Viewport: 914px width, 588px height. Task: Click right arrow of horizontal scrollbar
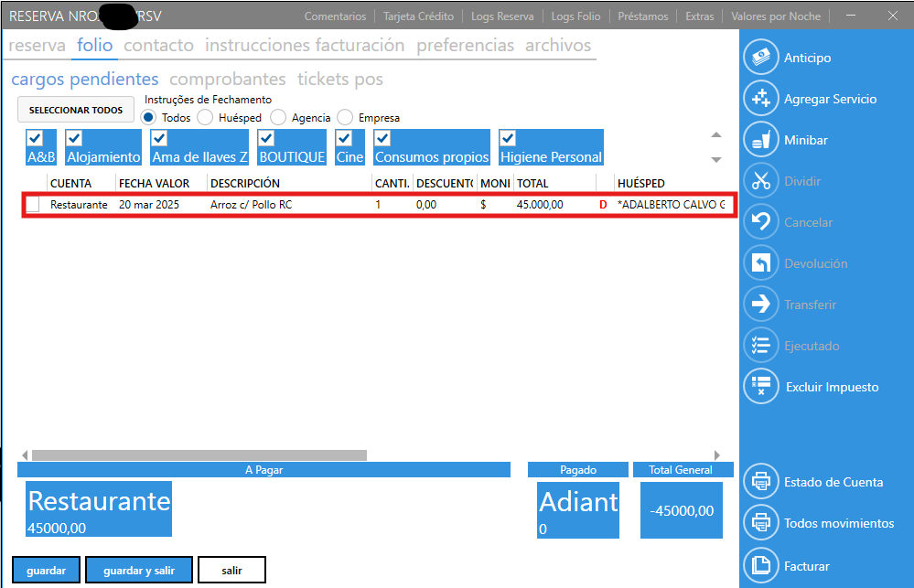(717, 454)
